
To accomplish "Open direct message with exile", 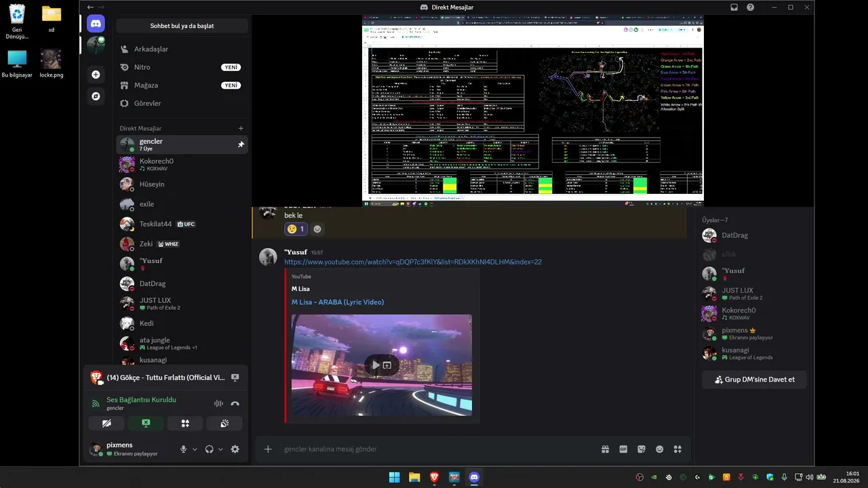I will click(x=182, y=204).
